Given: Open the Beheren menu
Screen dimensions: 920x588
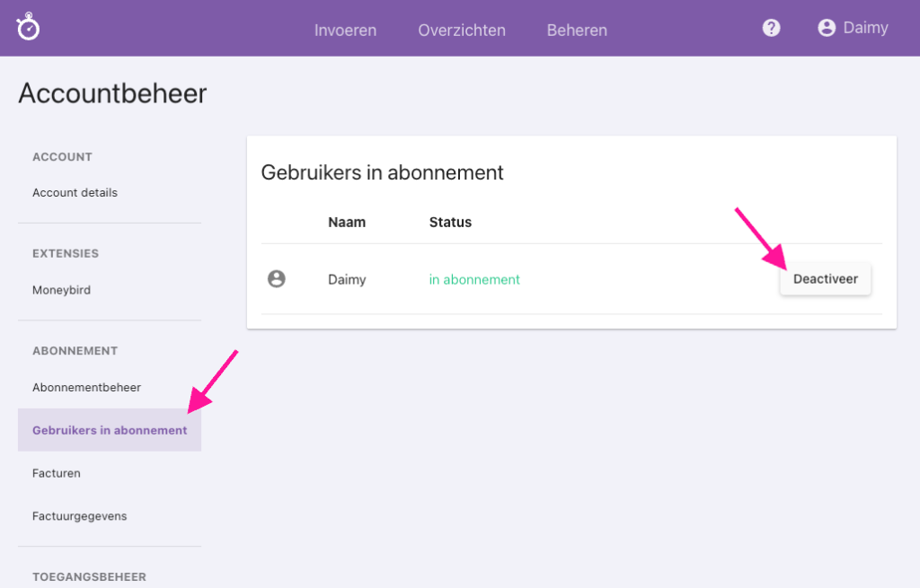Looking at the screenshot, I should pos(577,30).
